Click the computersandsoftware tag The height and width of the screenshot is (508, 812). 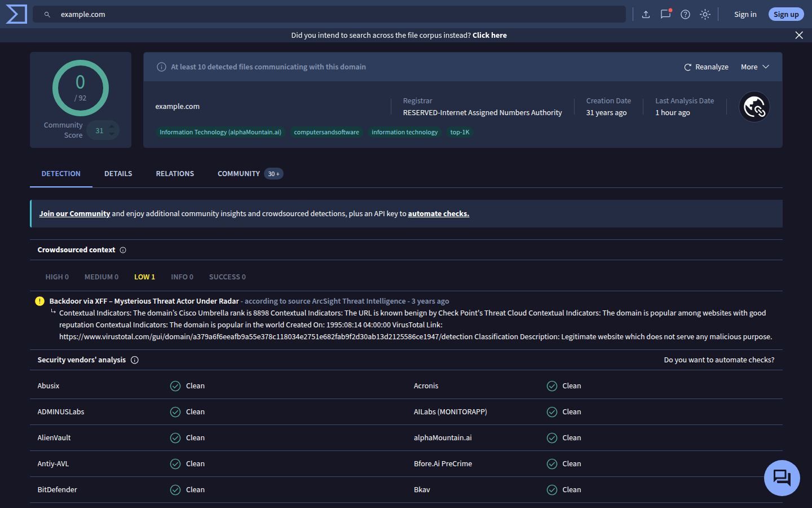click(x=326, y=132)
